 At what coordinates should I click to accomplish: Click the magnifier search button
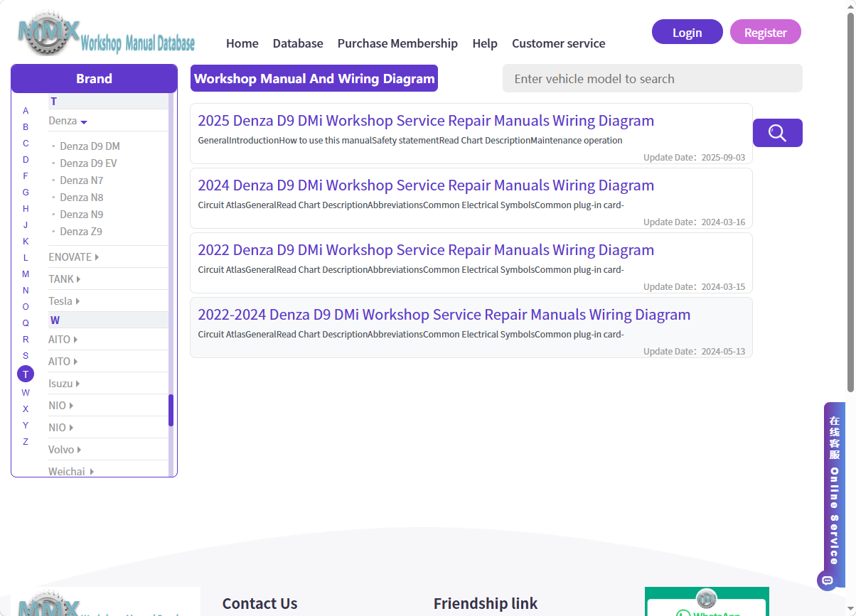tap(777, 133)
